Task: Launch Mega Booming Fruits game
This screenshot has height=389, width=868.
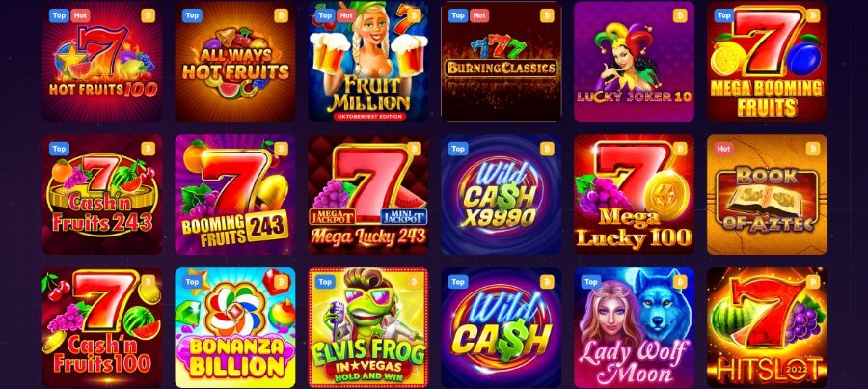Action: [767, 61]
